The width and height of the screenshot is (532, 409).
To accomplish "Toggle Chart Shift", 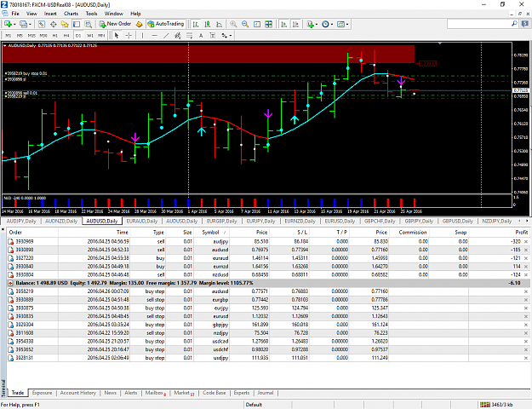I will point(295,24).
